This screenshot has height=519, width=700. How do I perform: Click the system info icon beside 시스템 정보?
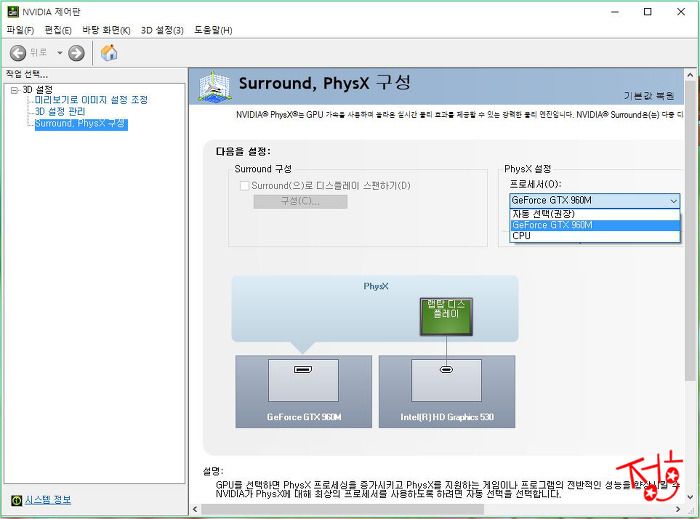coord(17,500)
